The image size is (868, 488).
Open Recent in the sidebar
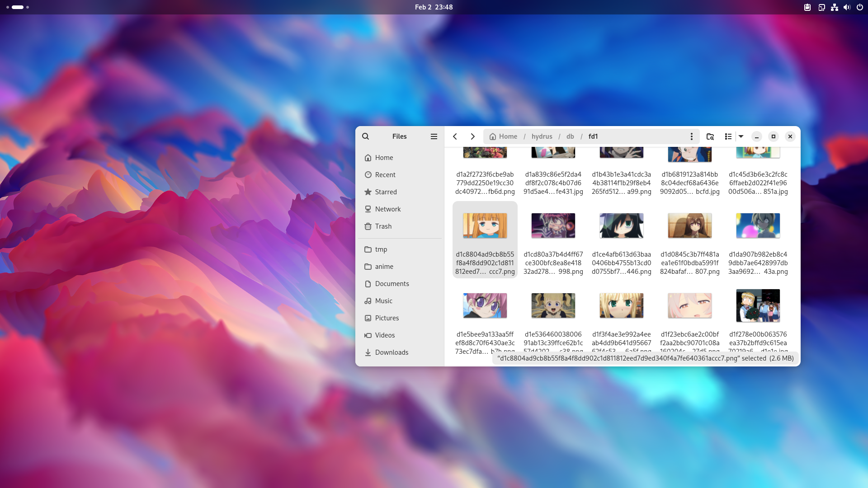pyautogui.click(x=400, y=175)
